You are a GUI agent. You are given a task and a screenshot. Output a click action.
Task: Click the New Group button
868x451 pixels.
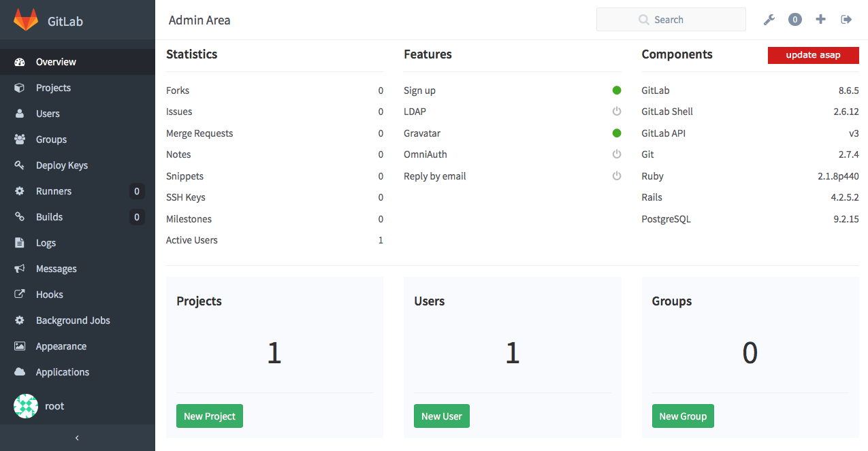pyautogui.click(x=683, y=416)
